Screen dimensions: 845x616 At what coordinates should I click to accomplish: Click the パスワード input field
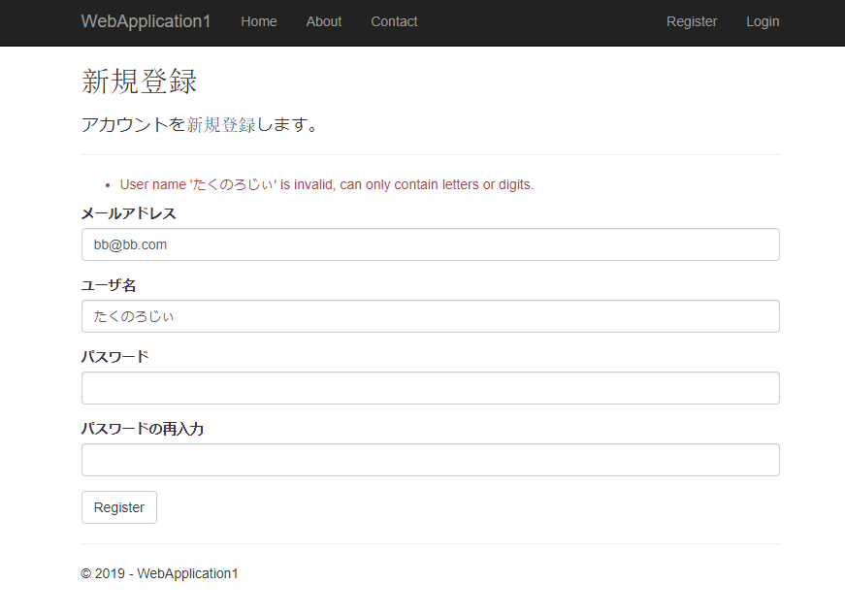(431, 388)
